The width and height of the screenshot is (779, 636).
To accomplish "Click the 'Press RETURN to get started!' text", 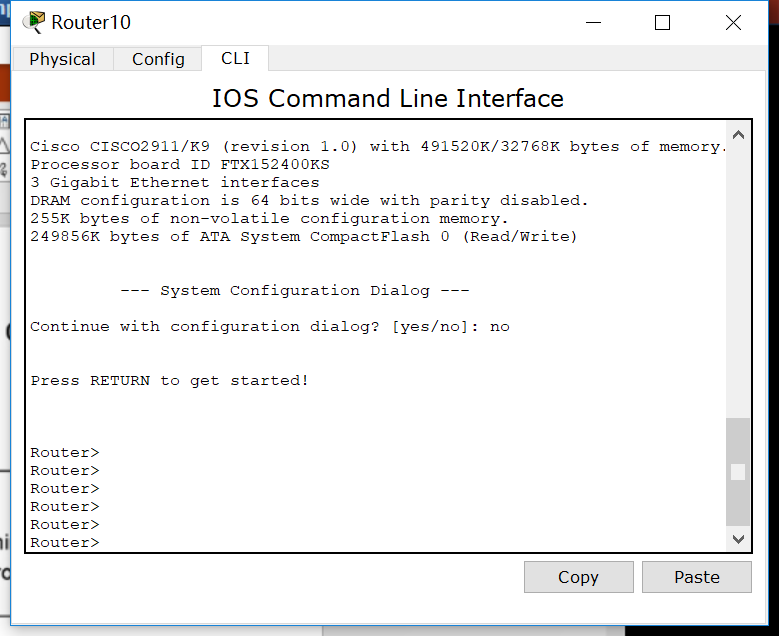I will point(169,381).
